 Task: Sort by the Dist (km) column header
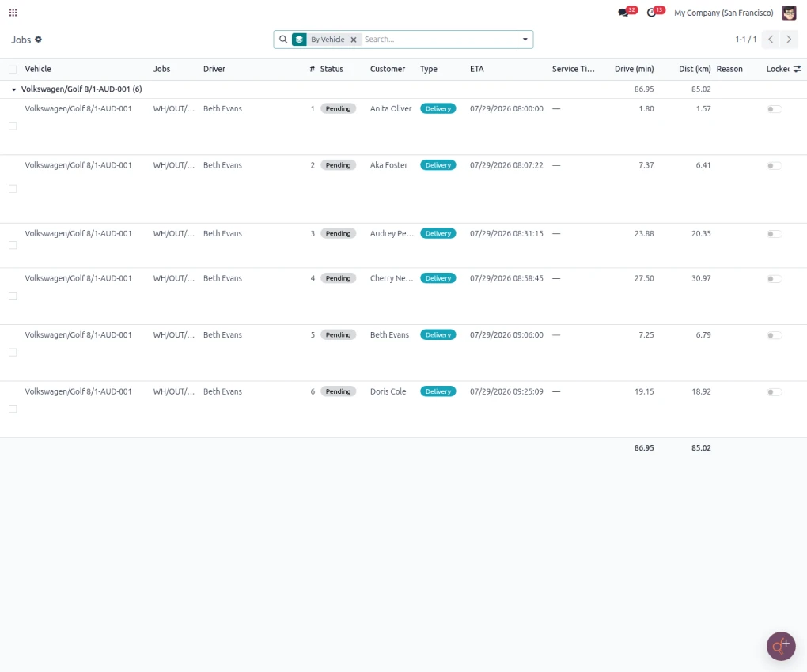pos(695,69)
